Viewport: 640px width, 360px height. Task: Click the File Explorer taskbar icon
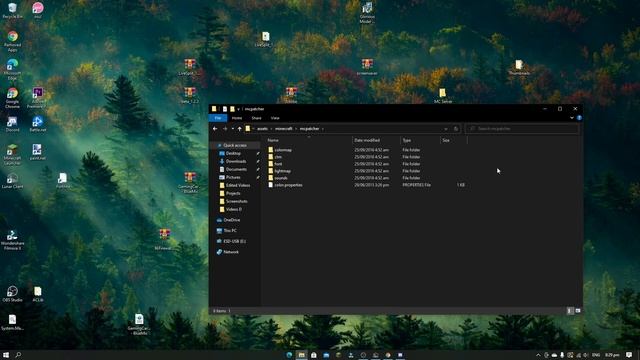coord(301,355)
